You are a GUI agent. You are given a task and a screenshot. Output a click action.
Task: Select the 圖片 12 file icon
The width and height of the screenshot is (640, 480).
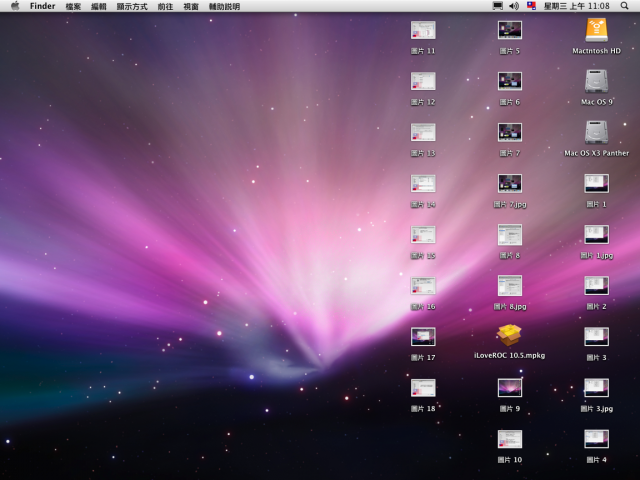[423, 81]
